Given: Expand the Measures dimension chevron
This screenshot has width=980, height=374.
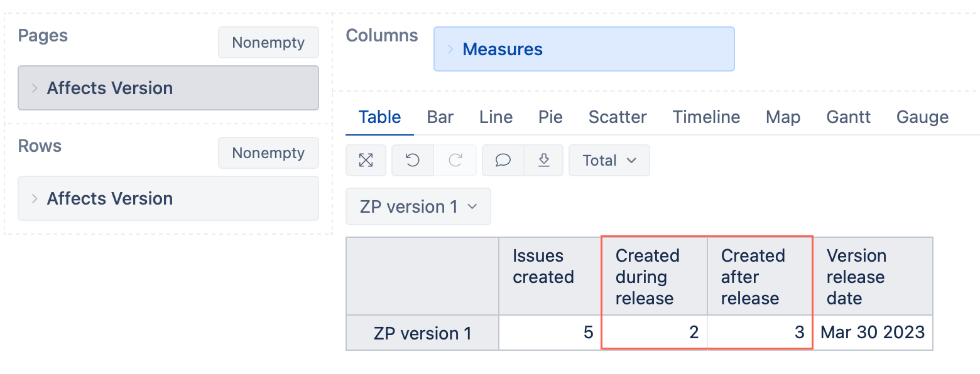Looking at the screenshot, I should tap(450, 50).
